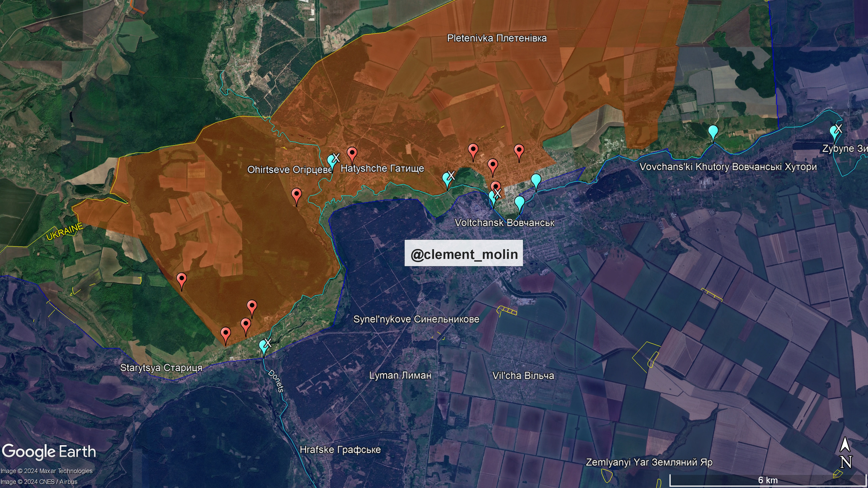Click the Hrafske Графське place label

tap(340, 450)
